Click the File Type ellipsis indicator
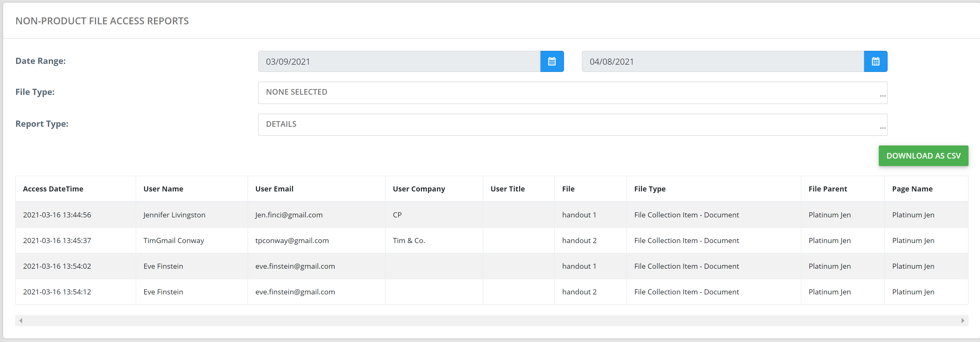 coord(883,95)
